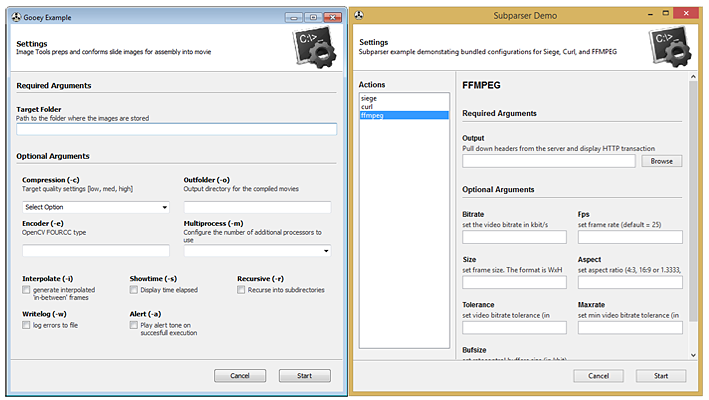The width and height of the screenshot is (709, 400).
Task: Close the Subparser Demo window
Action: click(x=686, y=14)
